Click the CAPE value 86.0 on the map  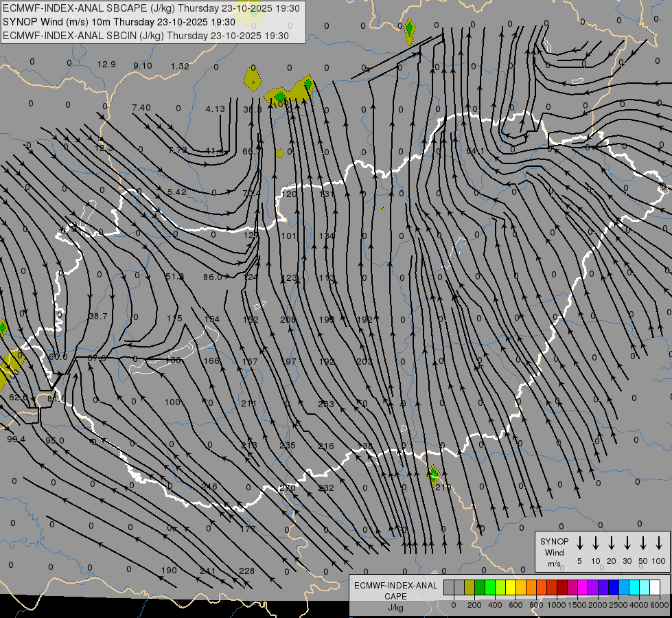(213, 277)
